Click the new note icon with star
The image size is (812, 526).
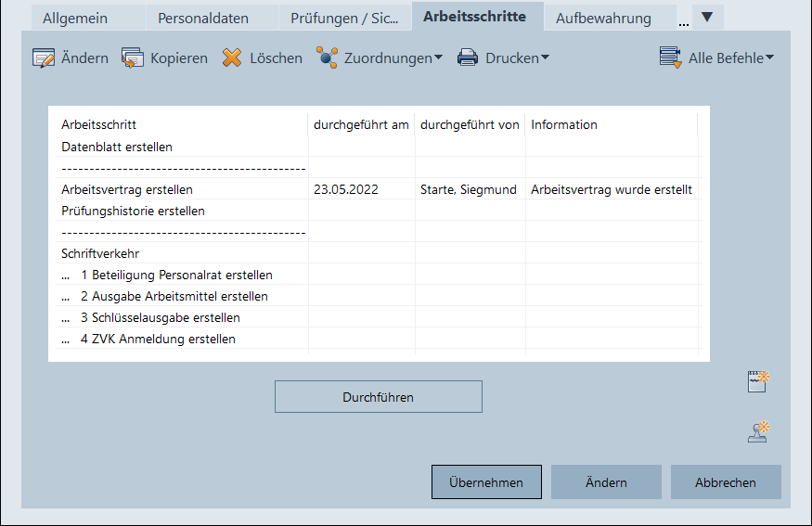pos(760,381)
